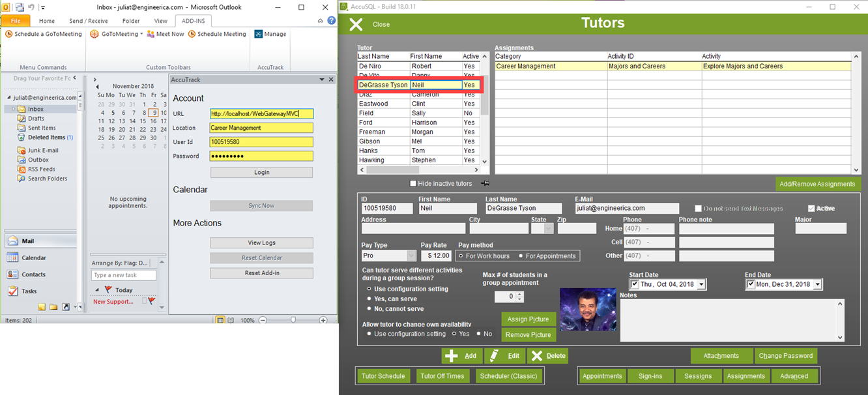The width and height of the screenshot is (868, 395).
Task: Click the Notes icon in Outlook navigation
Action: pos(42,307)
